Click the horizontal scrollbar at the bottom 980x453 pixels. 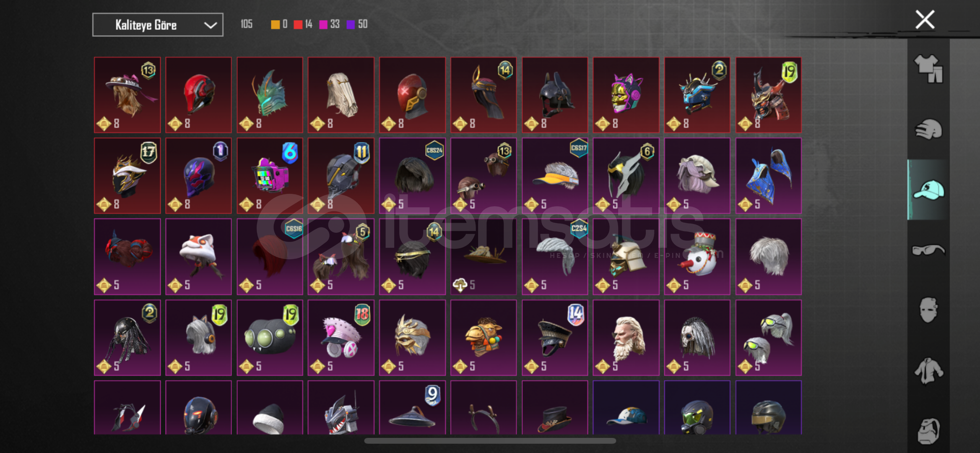(490, 441)
